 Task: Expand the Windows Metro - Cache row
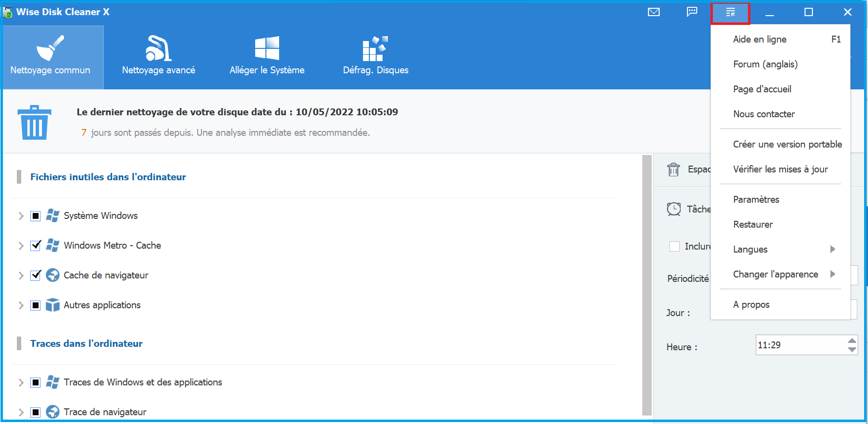point(21,246)
